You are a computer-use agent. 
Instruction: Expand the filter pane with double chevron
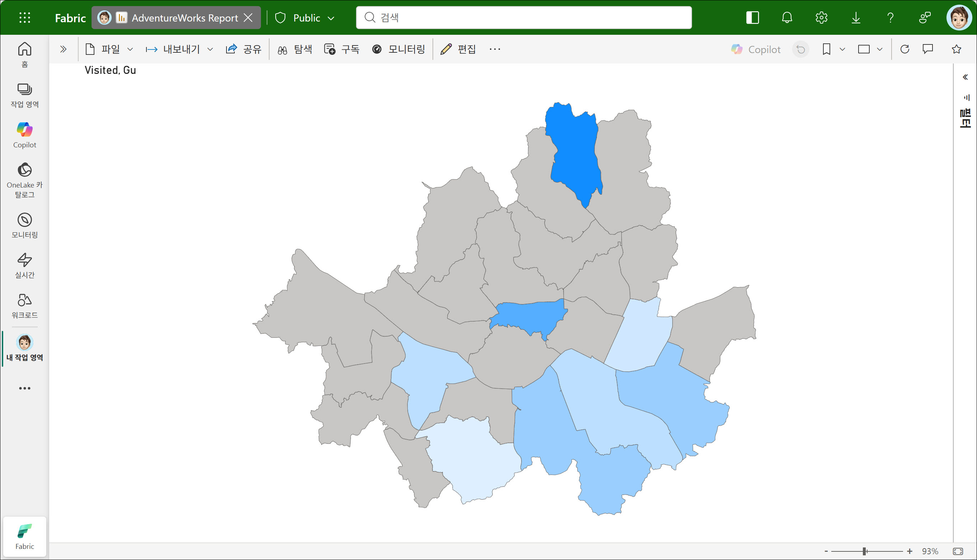965,77
